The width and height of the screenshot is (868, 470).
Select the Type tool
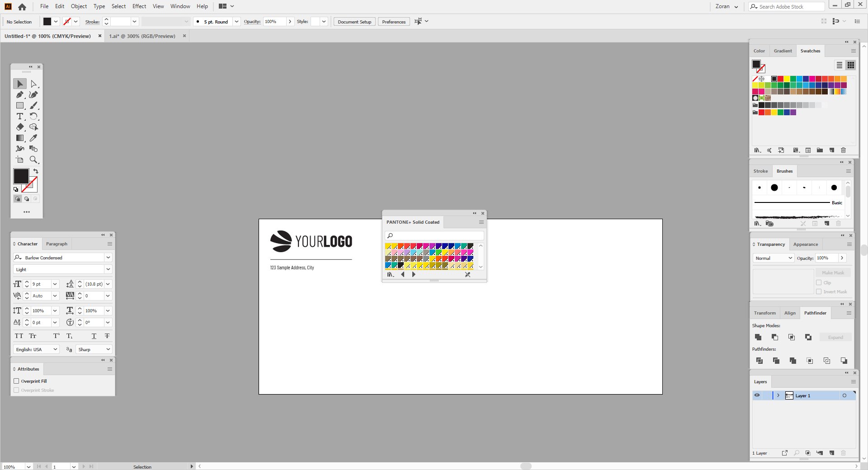20,117
